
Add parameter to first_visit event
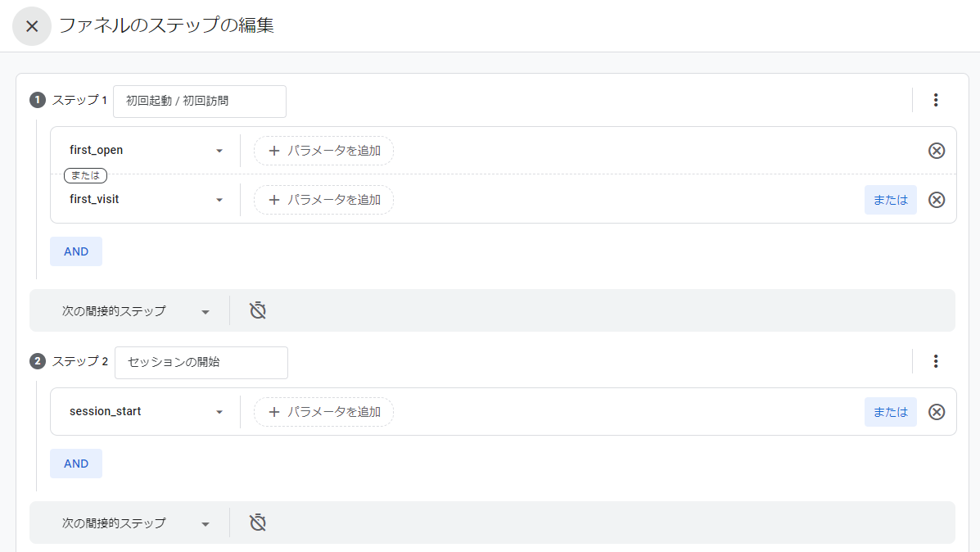pos(323,200)
